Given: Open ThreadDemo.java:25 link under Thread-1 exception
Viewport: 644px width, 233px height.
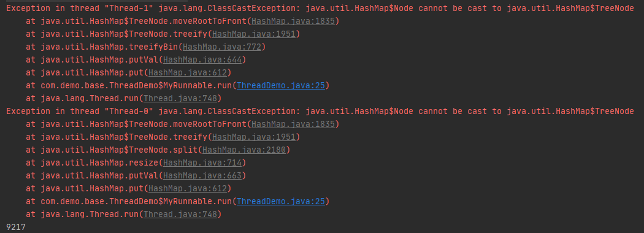Looking at the screenshot, I should pyautogui.click(x=281, y=85).
